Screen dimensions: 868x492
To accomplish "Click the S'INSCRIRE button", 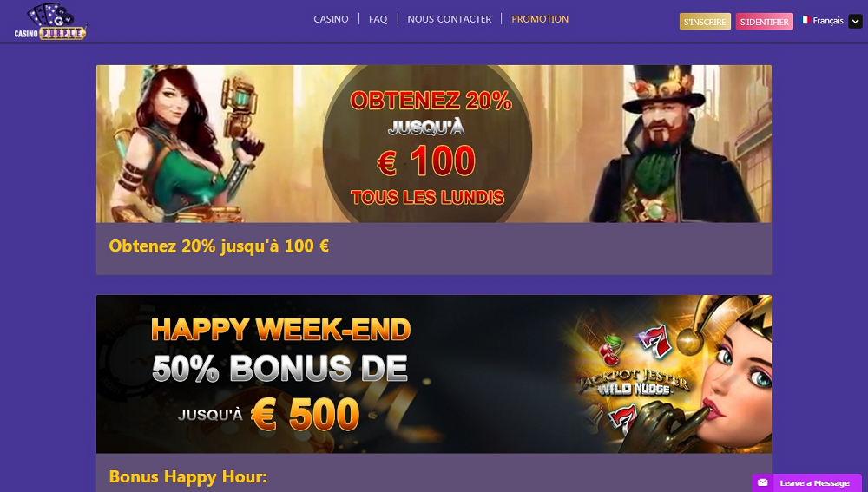I will point(705,22).
